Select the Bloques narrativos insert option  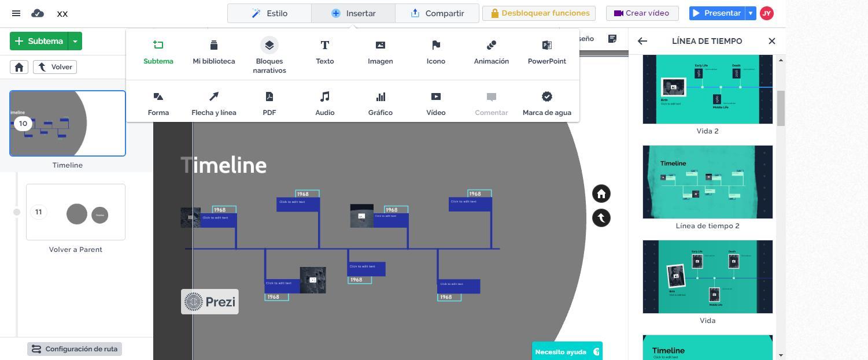tap(269, 55)
